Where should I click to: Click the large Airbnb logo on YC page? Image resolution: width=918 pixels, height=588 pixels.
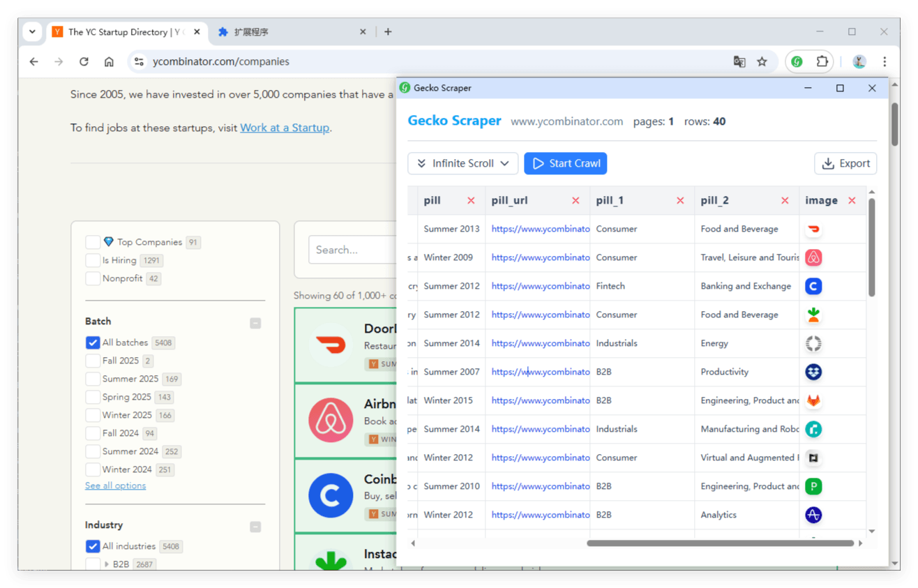click(x=331, y=420)
